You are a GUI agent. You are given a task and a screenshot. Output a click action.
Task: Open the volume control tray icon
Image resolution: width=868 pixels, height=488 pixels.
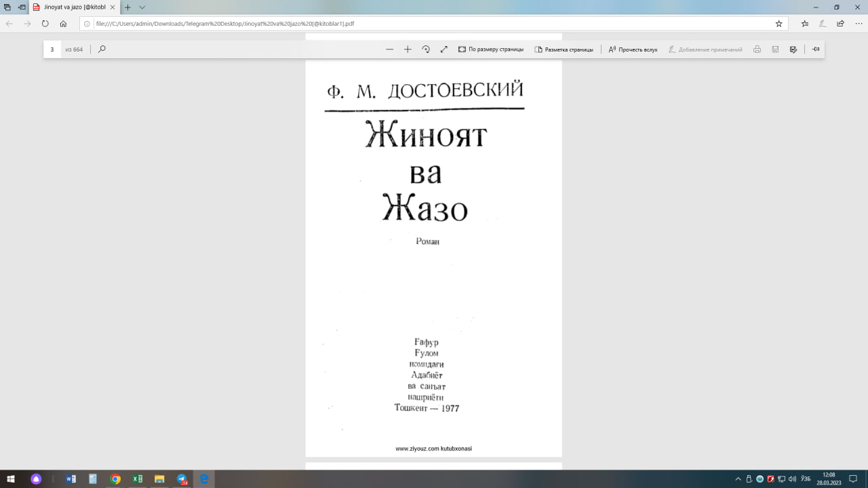[x=792, y=479]
